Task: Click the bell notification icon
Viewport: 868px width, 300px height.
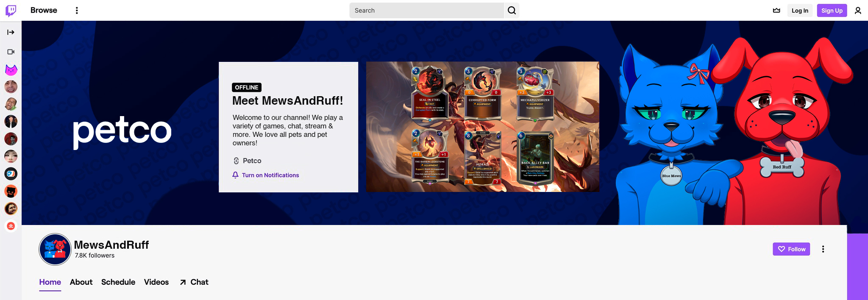Action: point(236,175)
